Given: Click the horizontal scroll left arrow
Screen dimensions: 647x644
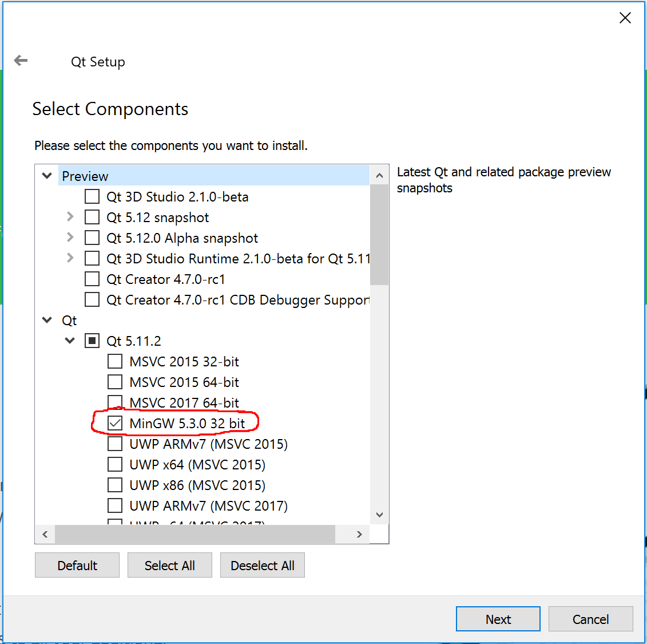Looking at the screenshot, I should coord(45,535).
